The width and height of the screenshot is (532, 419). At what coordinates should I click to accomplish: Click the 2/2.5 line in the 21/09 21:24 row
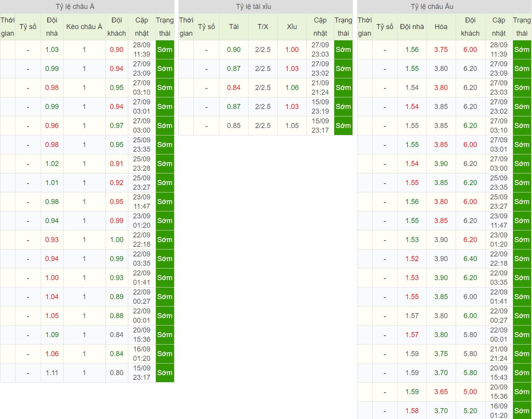(x=263, y=88)
